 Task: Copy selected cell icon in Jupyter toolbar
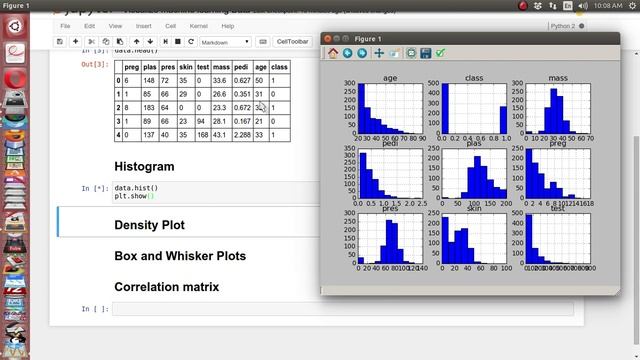(x=106, y=42)
